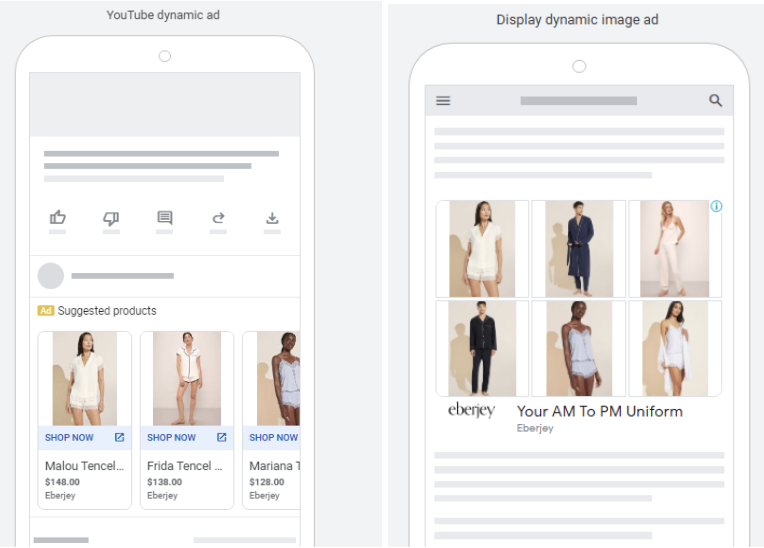Click the video player placeholder area
This screenshot has width=764, height=548.
click(x=165, y=105)
